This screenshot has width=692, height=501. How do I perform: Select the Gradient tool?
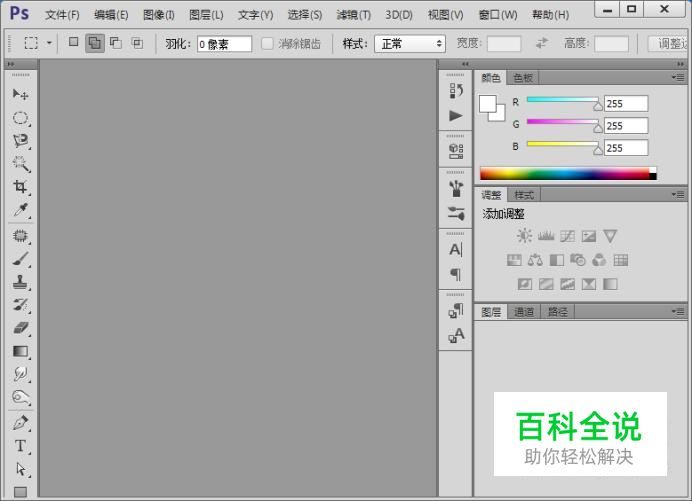coord(20,351)
